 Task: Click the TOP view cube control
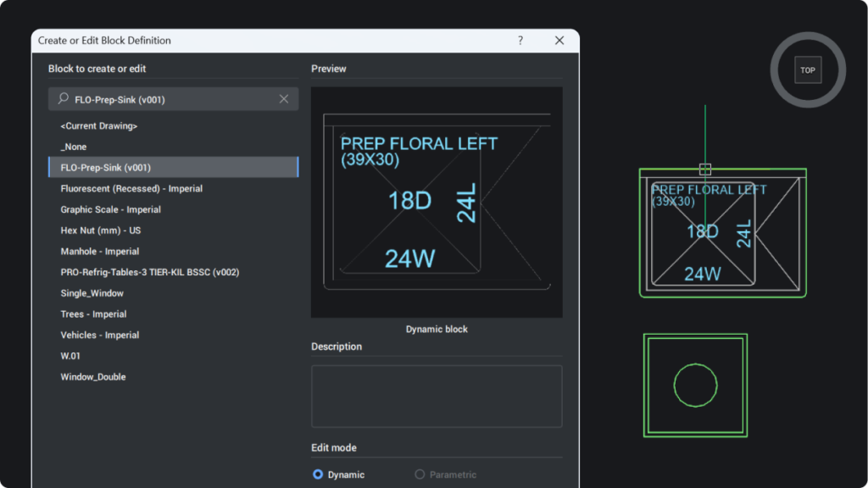coord(807,70)
